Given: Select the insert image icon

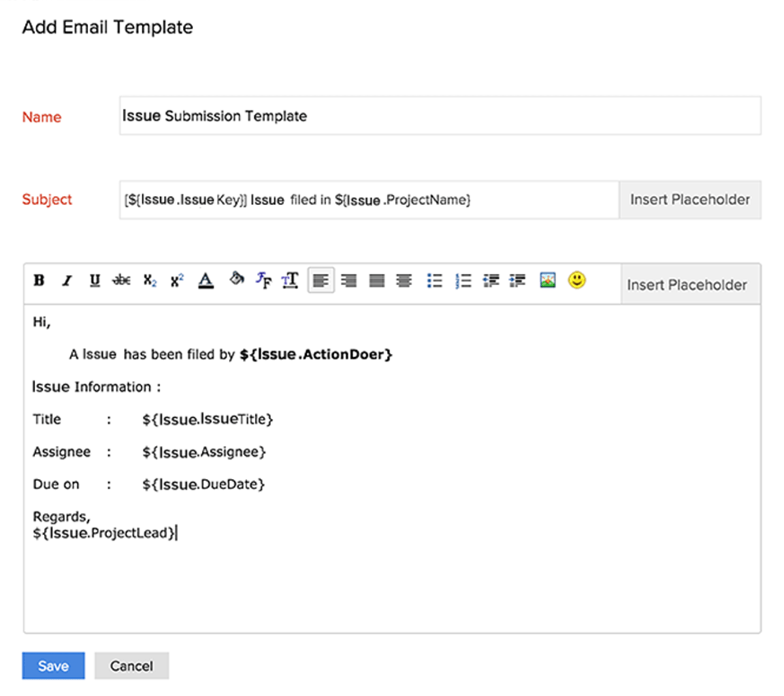Looking at the screenshot, I should 548,281.
